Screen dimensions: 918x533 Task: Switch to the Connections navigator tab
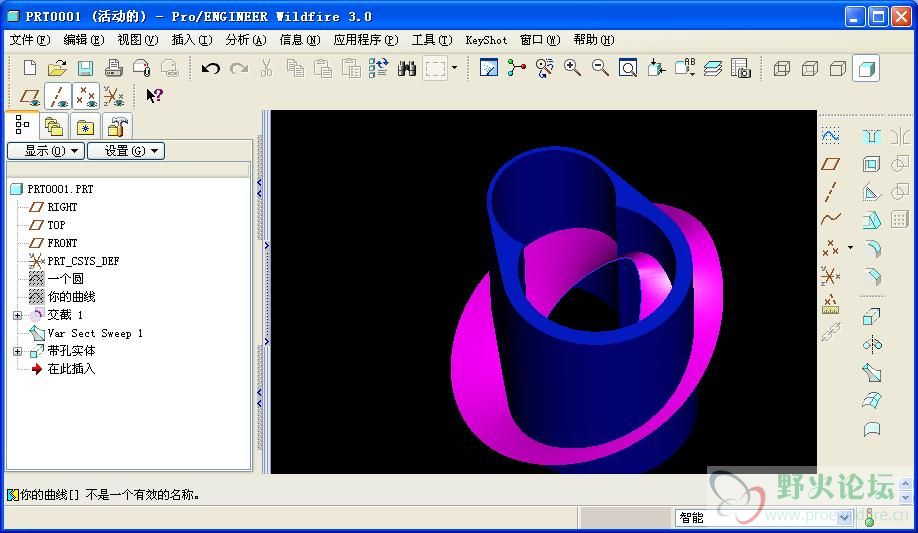tap(117, 127)
